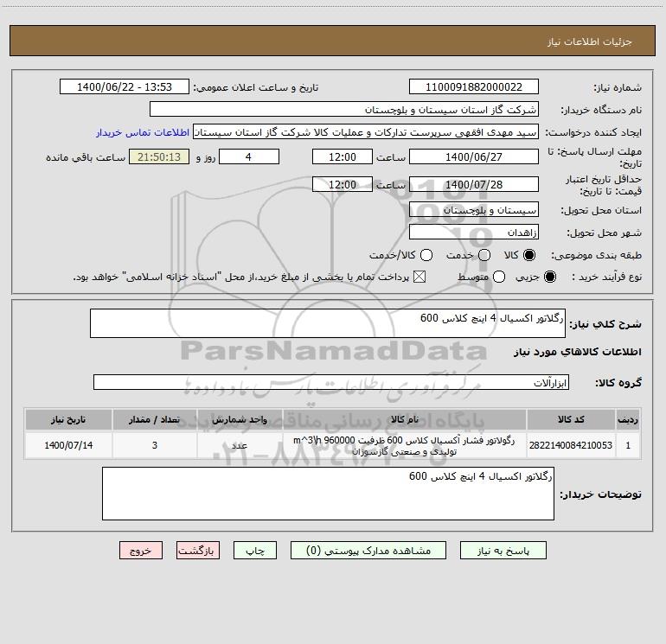The image size is (666, 644).
Task: Click the quantity cell showing 3
Action: (155, 445)
